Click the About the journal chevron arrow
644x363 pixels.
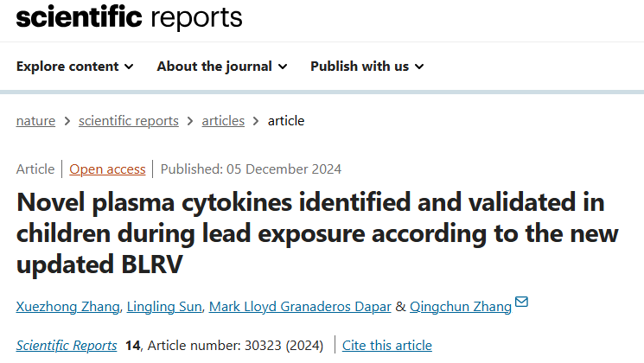(282, 67)
